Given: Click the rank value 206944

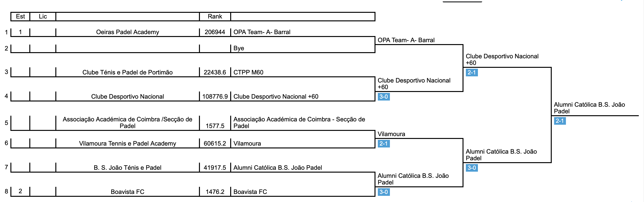Looking at the screenshot, I should [x=215, y=32].
